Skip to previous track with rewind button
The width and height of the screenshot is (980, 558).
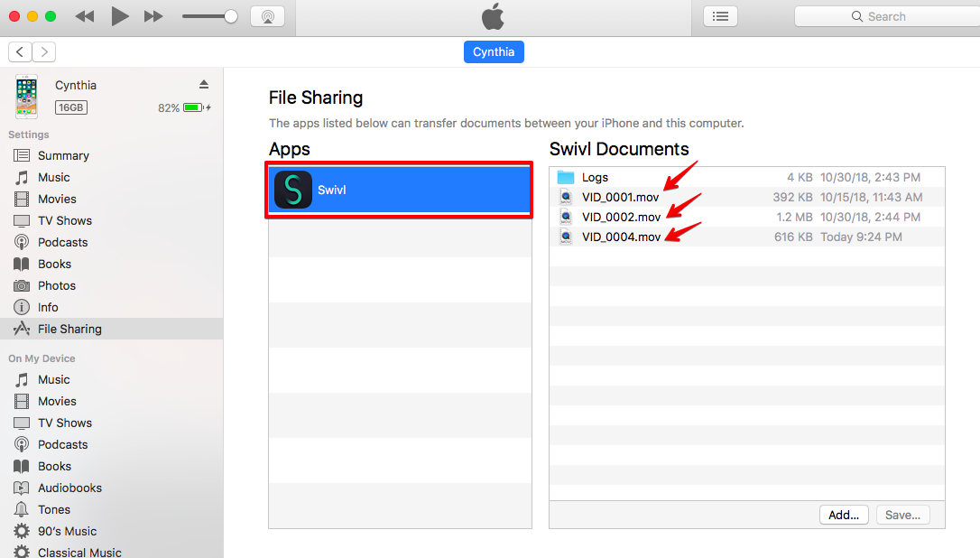[85, 16]
